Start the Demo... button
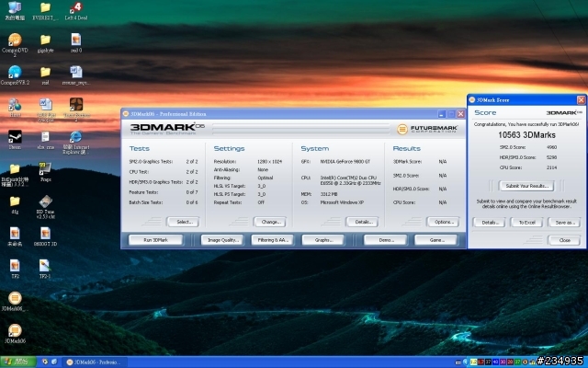 (x=386, y=240)
